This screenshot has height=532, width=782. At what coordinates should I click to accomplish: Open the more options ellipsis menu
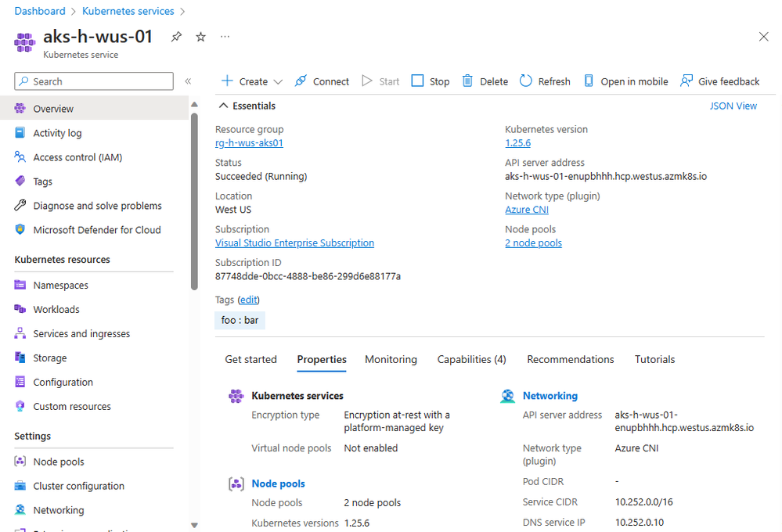[225, 37]
